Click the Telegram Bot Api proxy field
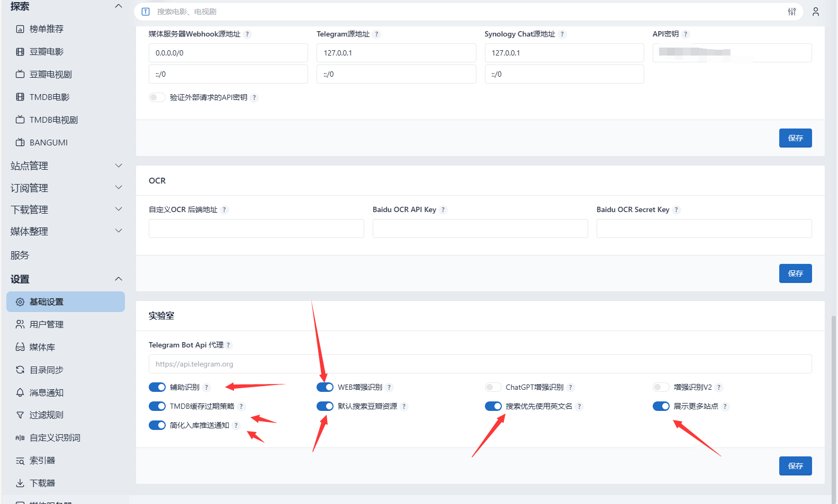838x504 pixels. pyautogui.click(x=480, y=364)
